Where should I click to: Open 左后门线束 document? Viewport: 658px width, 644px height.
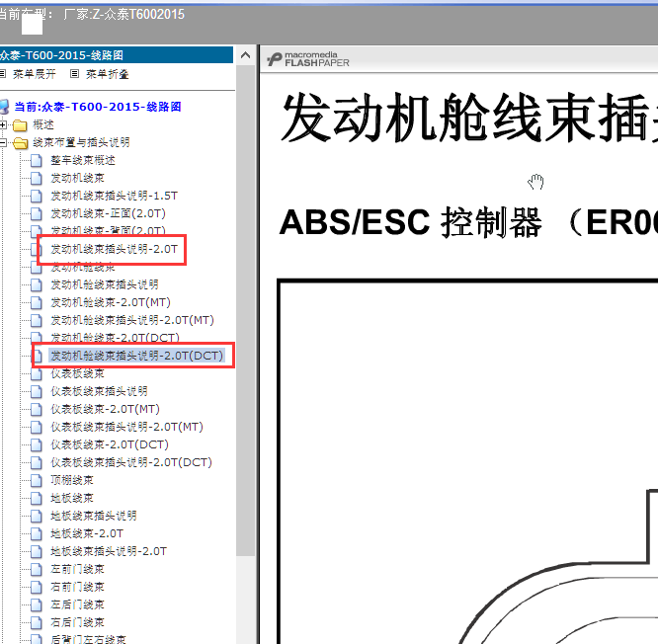(77, 604)
